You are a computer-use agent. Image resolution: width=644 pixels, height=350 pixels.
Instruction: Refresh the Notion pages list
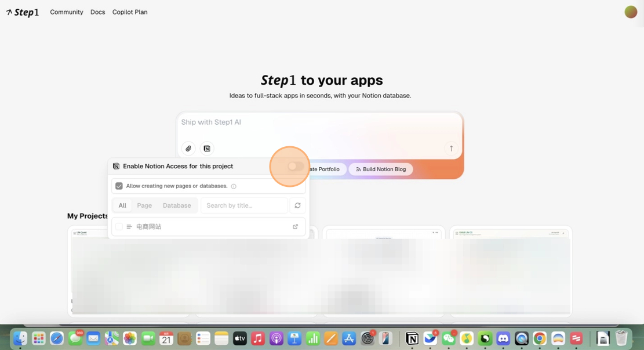[298, 205]
